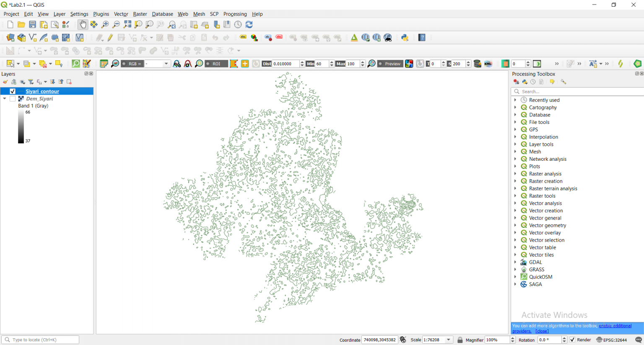644x345 pixels.
Task: Open the Vector menu
Action: click(121, 14)
